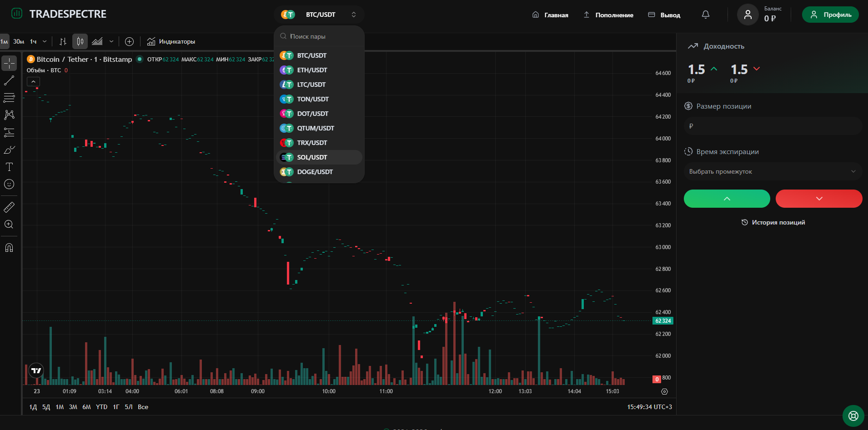Viewport: 868px width, 430px height.
Task: Click the TradingView logo on chart
Action: [36, 370]
